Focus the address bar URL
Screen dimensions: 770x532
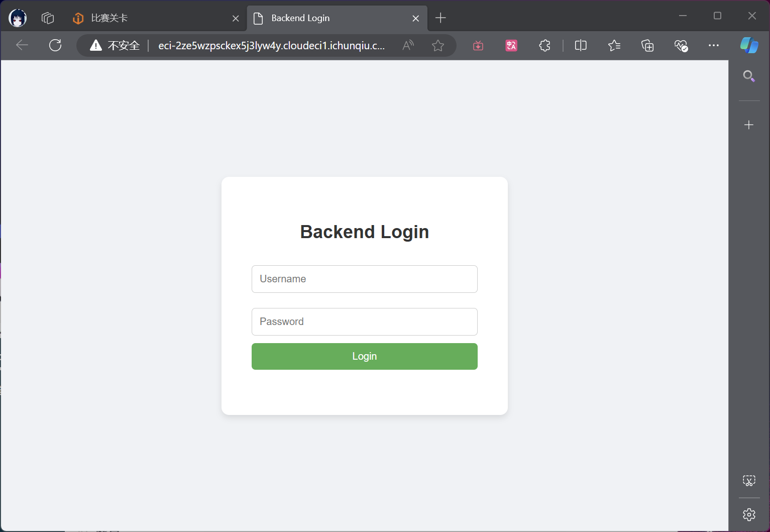coord(271,46)
